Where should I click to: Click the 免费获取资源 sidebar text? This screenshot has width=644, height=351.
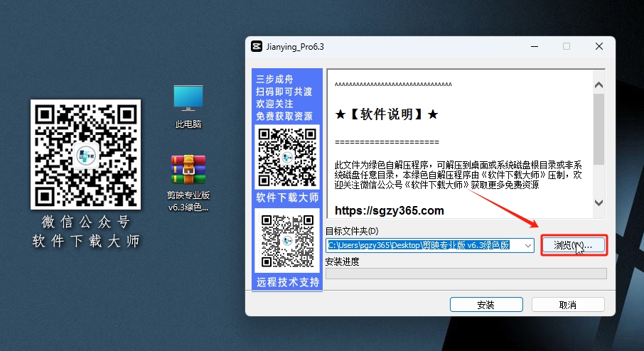(x=284, y=117)
